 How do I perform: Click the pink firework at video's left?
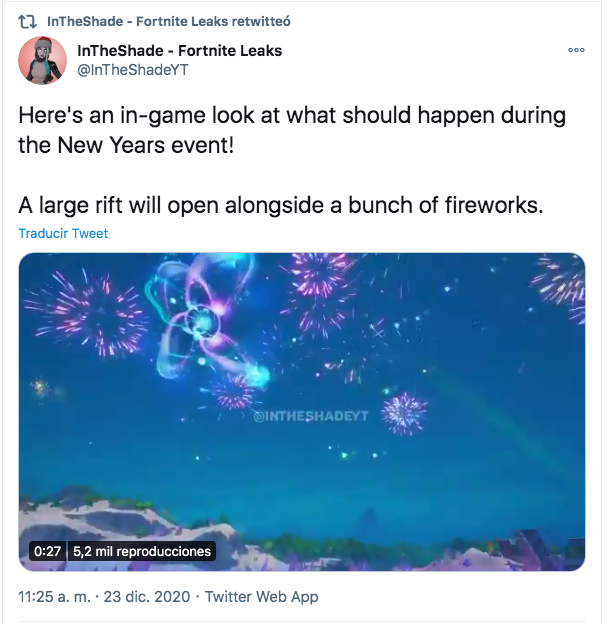(86, 312)
